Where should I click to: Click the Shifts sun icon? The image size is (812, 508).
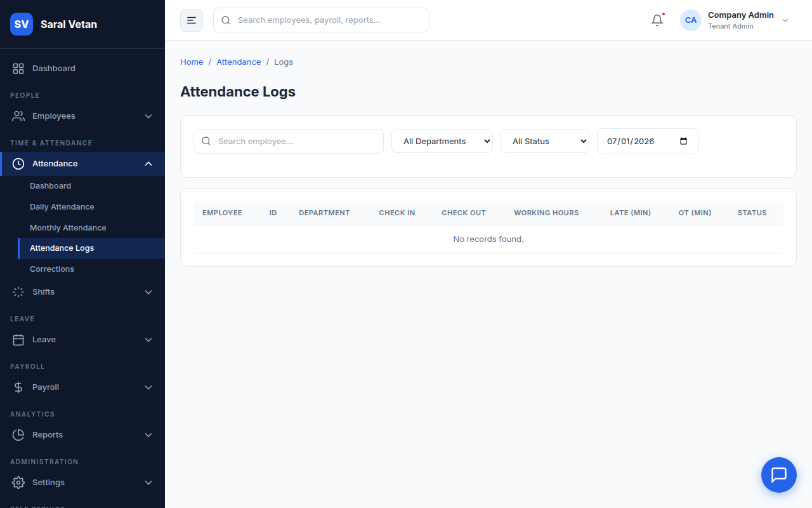click(18, 292)
